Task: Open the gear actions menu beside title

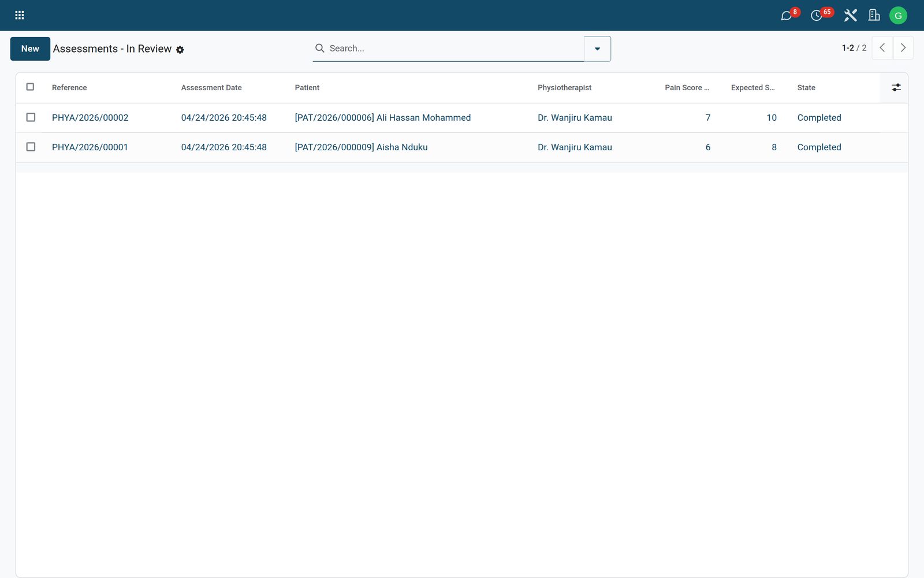Action: (x=180, y=50)
